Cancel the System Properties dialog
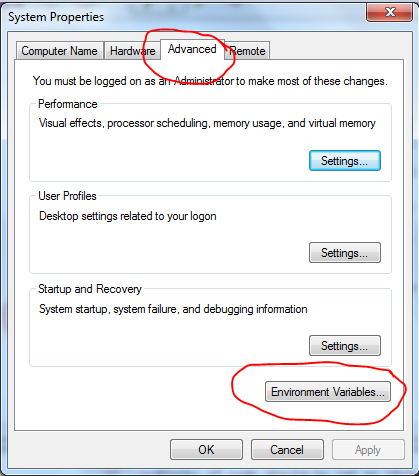This screenshot has height=476, width=419. pyautogui.click(x=287, y=450)
